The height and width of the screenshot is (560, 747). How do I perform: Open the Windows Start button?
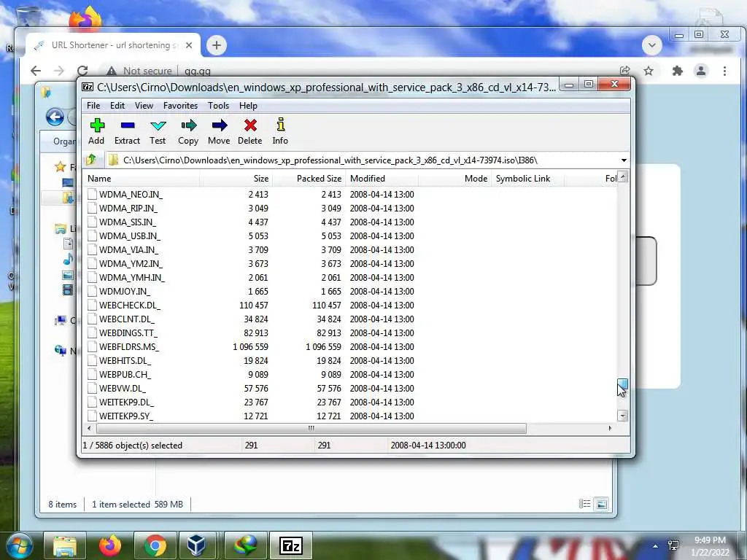click(x=19, y=545)
